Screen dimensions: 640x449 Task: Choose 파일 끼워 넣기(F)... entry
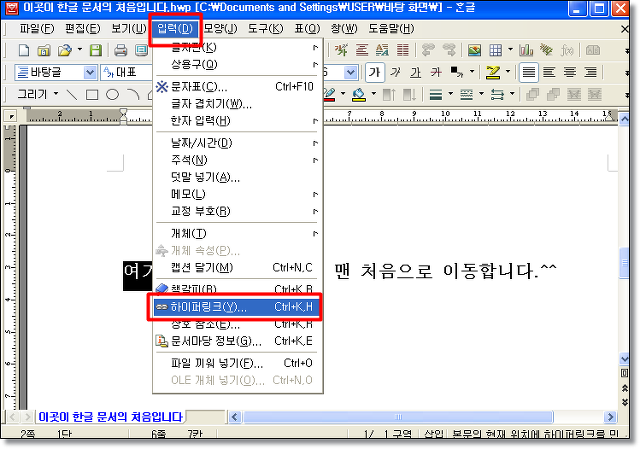point(236,363)
